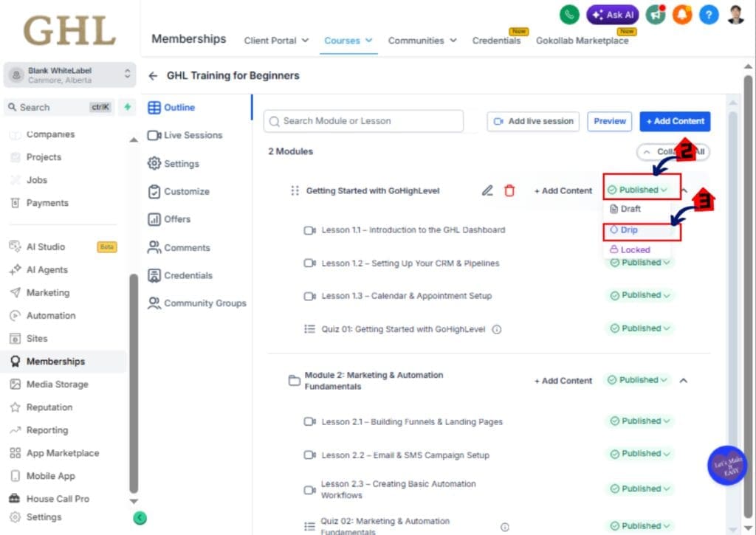The image size is (756, 535).
Task: Open Published status dropdown of Getting Started module
Action: [x=637, y=190]
